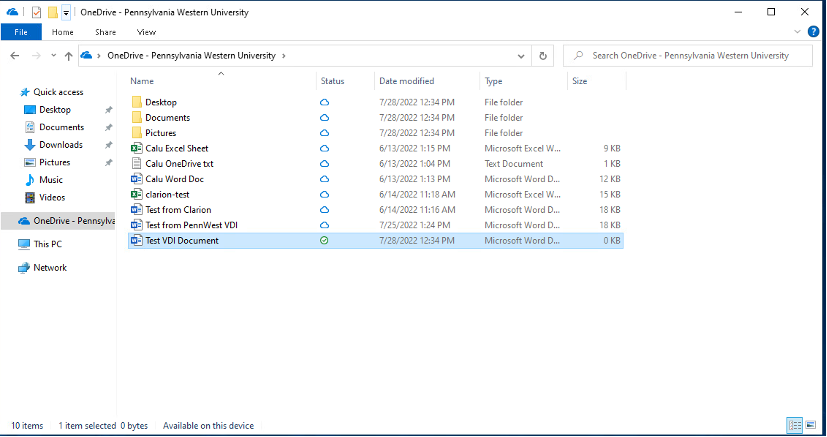Image resolution: width=827 pixels, height=437 pixels.
Task: Navigate back to previous location
Action: click(x=13, y=56)
